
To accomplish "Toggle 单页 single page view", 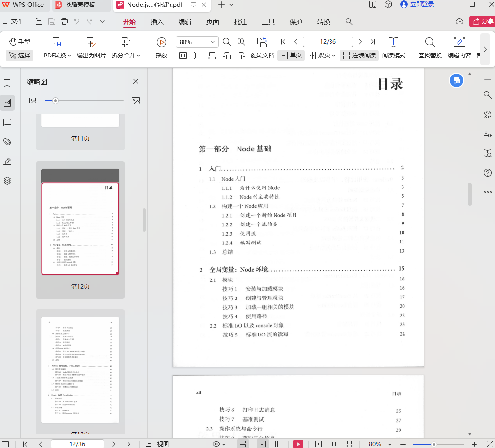I will [x=291, y=56].
